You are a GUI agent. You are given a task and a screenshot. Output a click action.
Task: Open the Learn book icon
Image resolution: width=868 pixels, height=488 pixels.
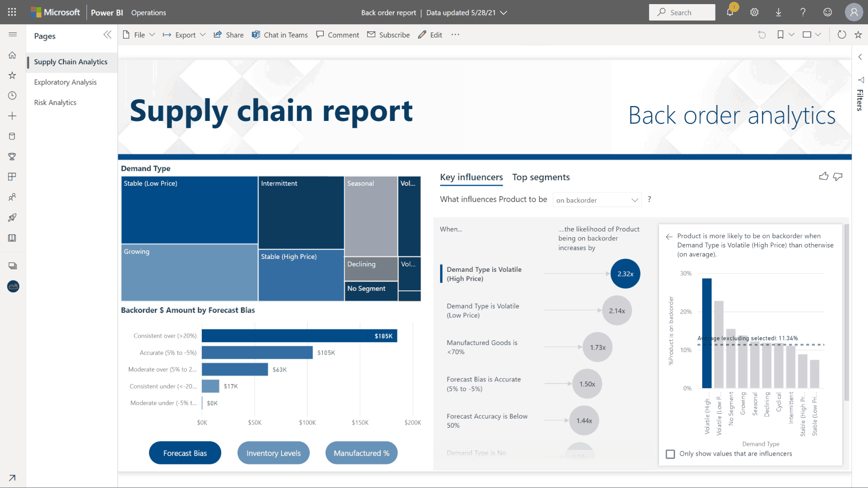[x=12, y=238]
